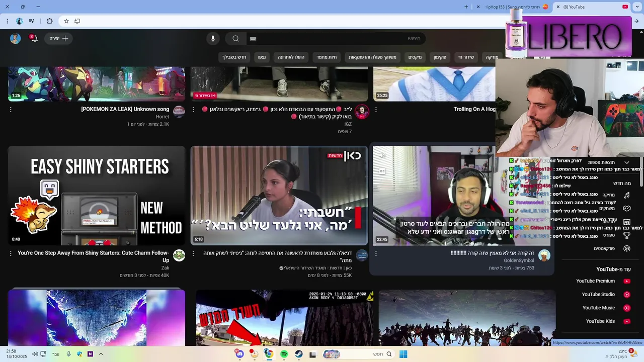This screenshot has height=362, width=644.
Task: Open the חשוד חמוש bodycam thumbnail
Action: click(x=285, y=318)
